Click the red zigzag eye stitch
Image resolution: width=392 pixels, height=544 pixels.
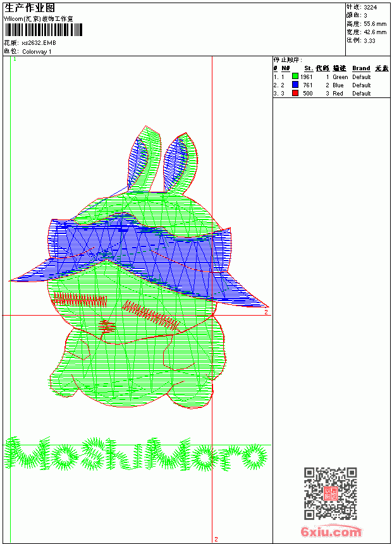(x=80, y=299)
